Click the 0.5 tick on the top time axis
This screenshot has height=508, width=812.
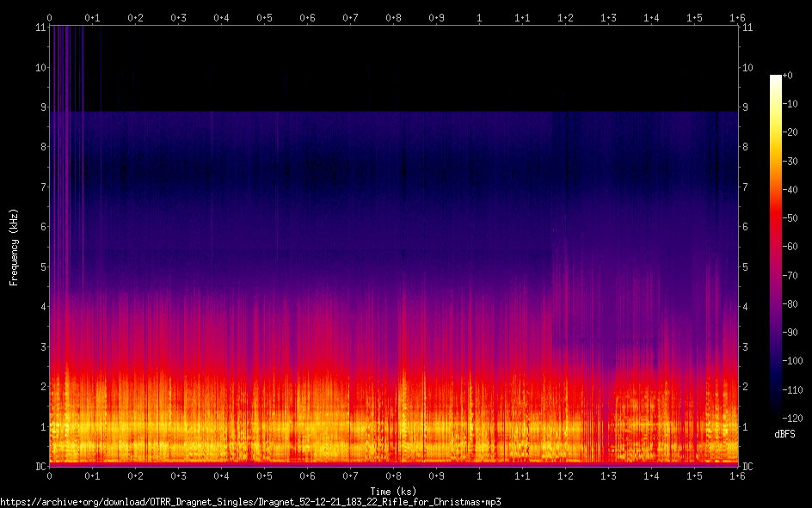pos(264,17)
